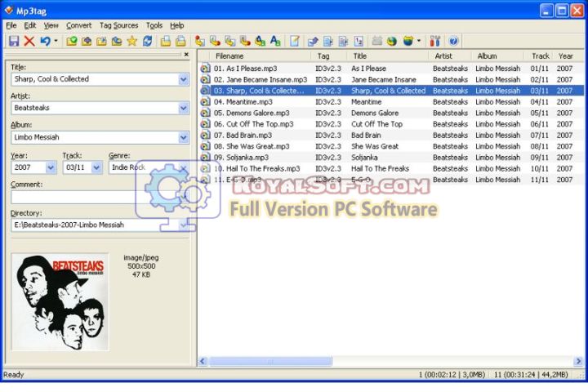Select file 01. As I Please.mp3
Screen dimensions: 588x392
pyautogui.click(x=245, y=69)
